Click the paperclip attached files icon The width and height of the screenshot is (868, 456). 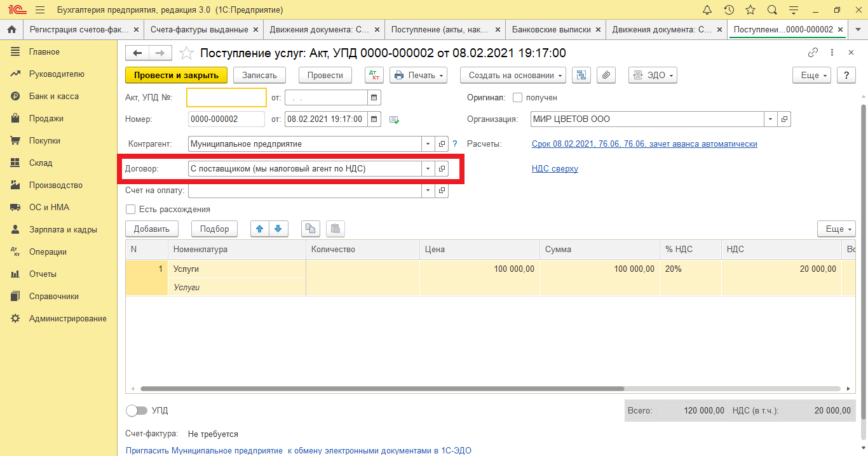606,75
